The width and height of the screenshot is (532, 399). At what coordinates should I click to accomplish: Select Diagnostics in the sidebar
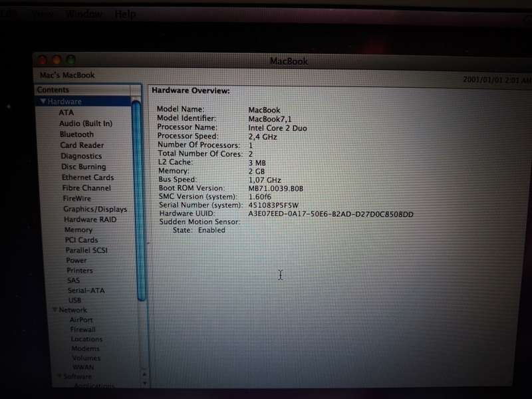tap(81, 156)
